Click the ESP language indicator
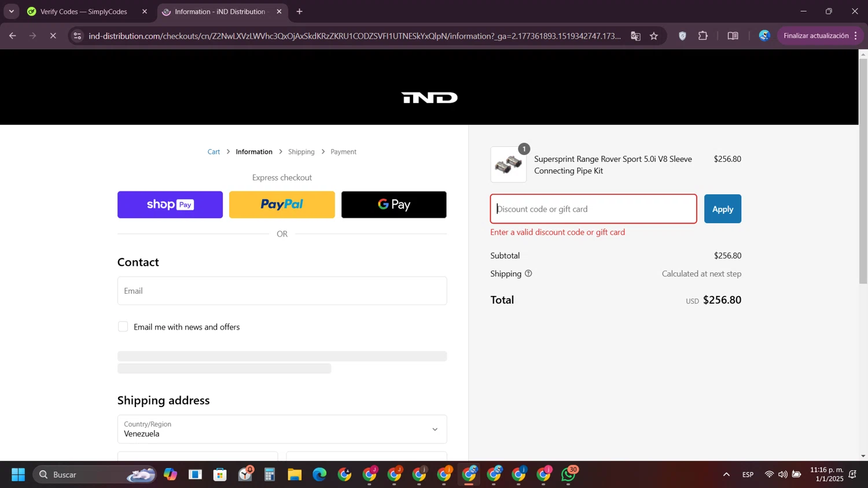 point(748,475)
